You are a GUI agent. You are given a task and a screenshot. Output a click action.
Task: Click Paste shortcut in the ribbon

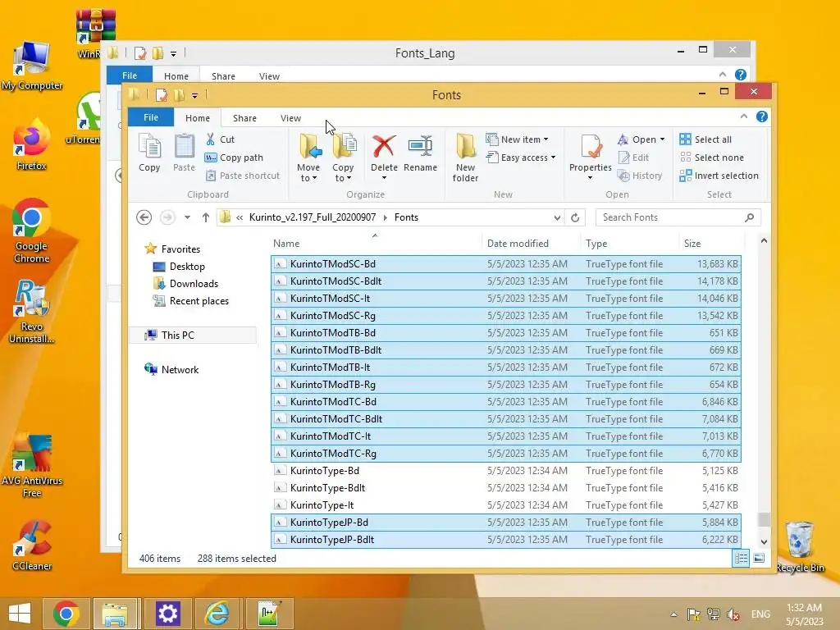[243, 176]
